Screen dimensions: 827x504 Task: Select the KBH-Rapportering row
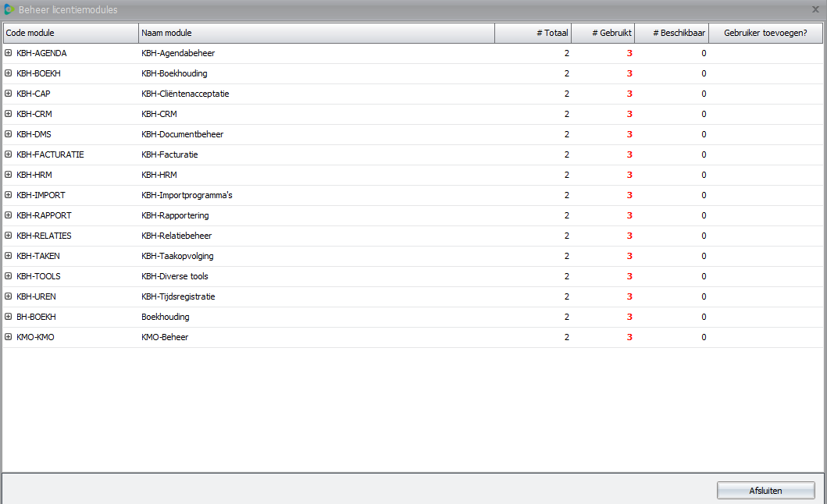pos(175,215)
